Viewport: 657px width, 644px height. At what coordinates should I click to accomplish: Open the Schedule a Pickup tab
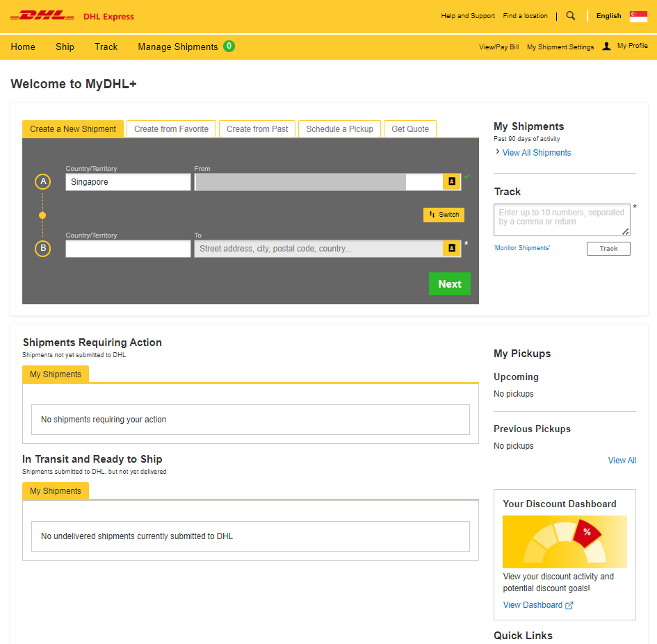(339, 129)
